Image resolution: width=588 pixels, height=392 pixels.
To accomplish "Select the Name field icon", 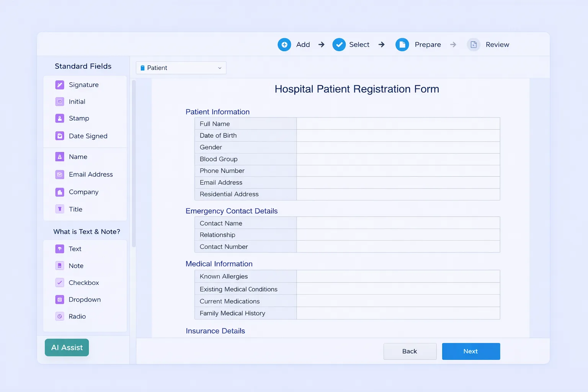I will pos(60,157).
